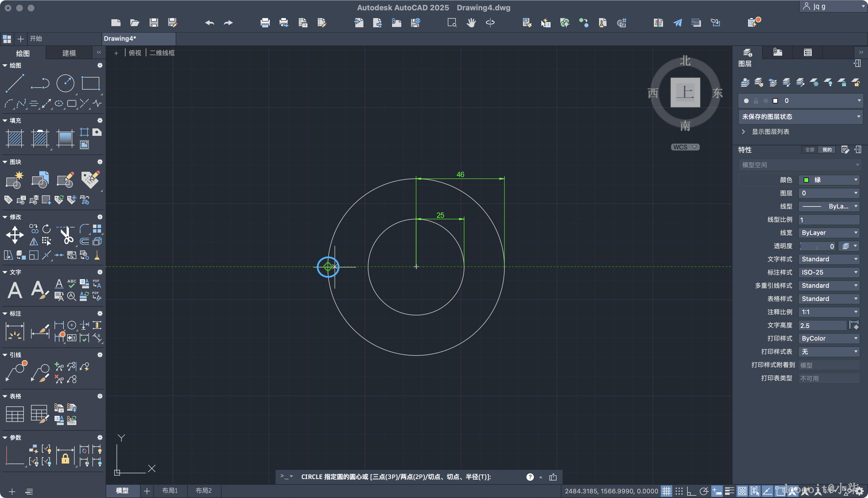Click the 我的 properties filter button
Screen dimensions: 868x498
coord(827,150)
